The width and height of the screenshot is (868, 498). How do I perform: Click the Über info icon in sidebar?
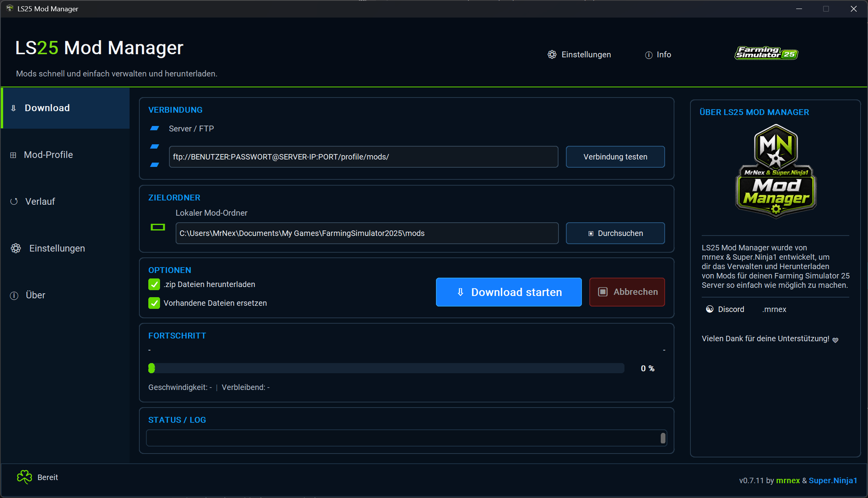14,296
